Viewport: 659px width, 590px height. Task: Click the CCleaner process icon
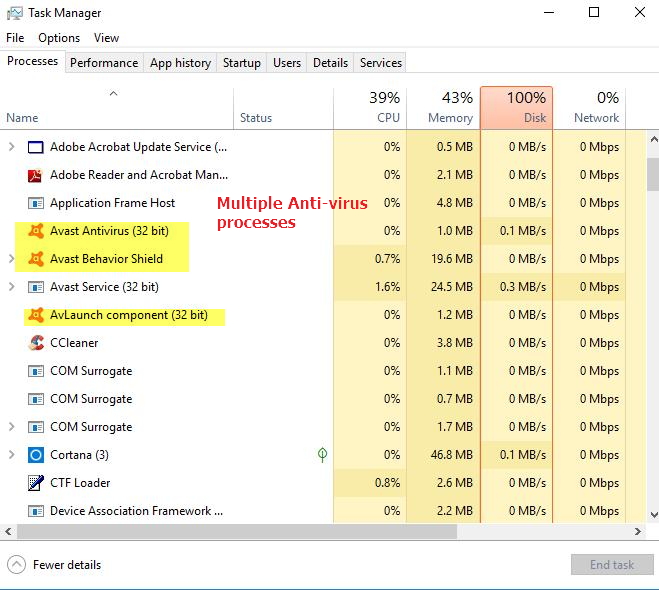coord(35,343)
